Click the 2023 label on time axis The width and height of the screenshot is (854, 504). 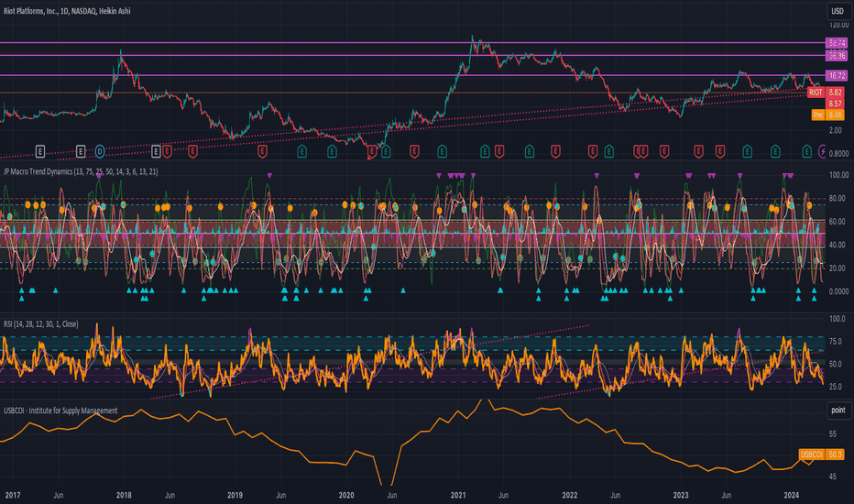click(x=681, y=495)
